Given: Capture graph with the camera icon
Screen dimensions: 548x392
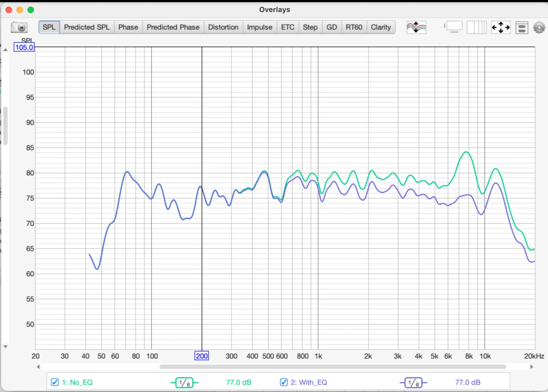Looking at the screenshot, I should [x=19, y=27].
